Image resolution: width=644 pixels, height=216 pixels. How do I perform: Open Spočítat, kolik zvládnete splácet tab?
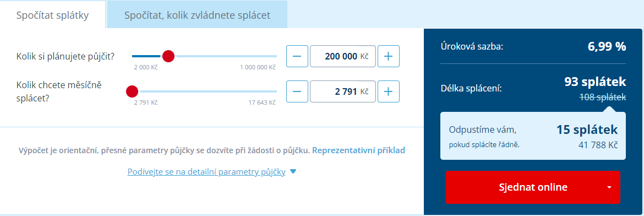(x=197, y=15)
